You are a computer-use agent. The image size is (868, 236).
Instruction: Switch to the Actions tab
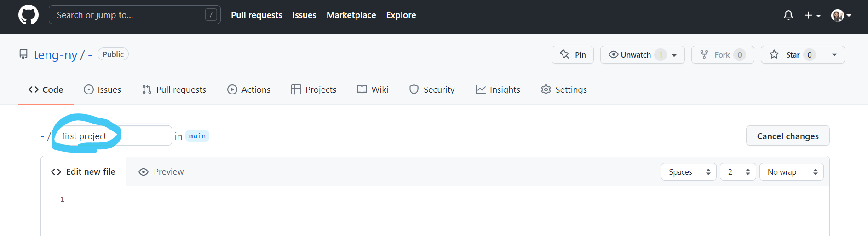point(249,89)
